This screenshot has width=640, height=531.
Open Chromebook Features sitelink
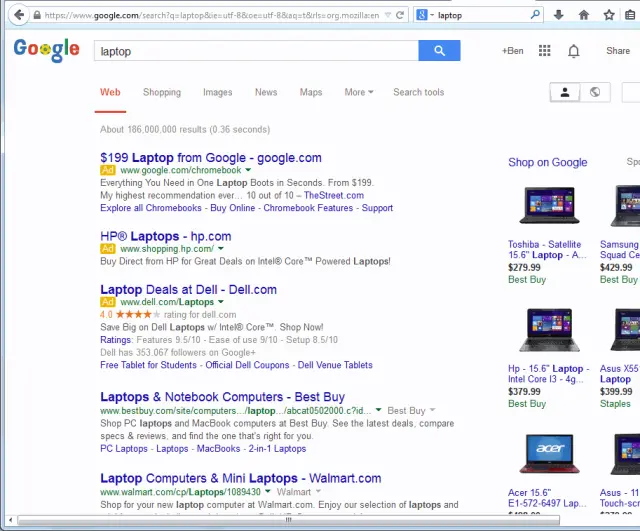308,208
